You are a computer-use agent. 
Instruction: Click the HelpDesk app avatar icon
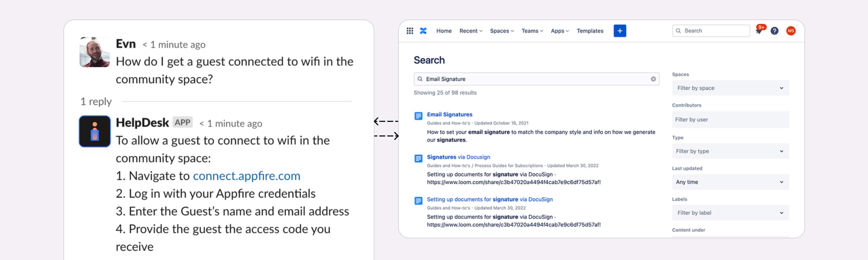click(95, 131)
